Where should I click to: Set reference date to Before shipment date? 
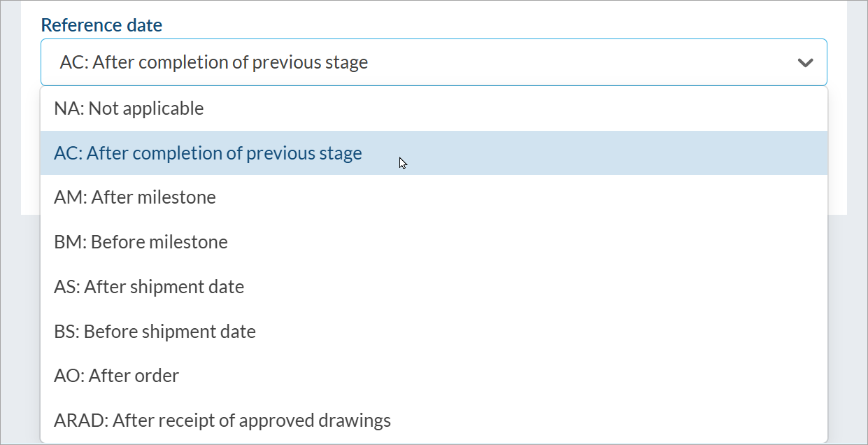coord(155,332)
